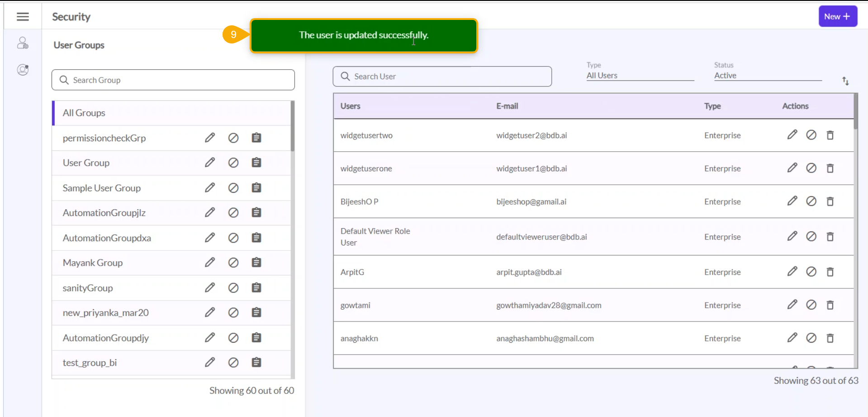This screenshot has height=417, width=868.
Task: Delete user BijeeshO P with trash icon
Action: click(x=830, y=201)
